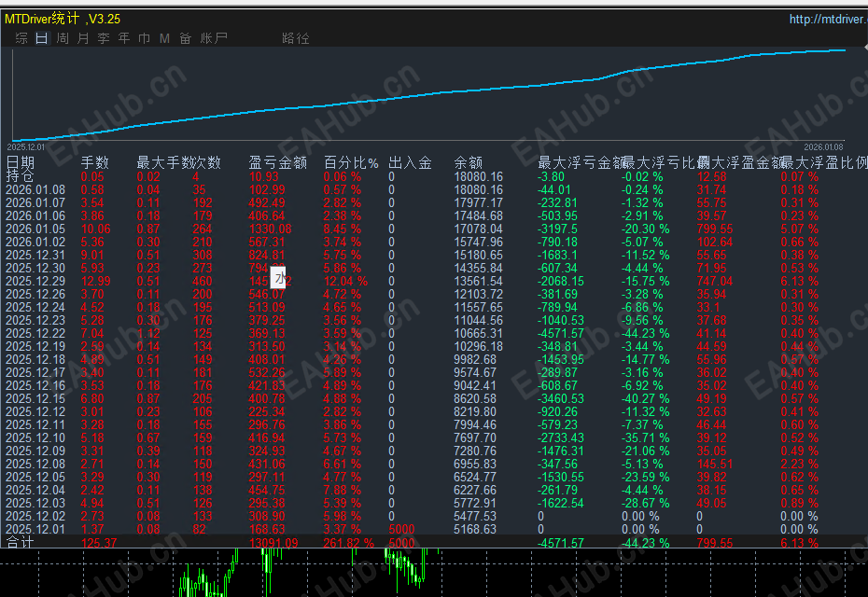Click the 出入金 column header

(410, 162)
